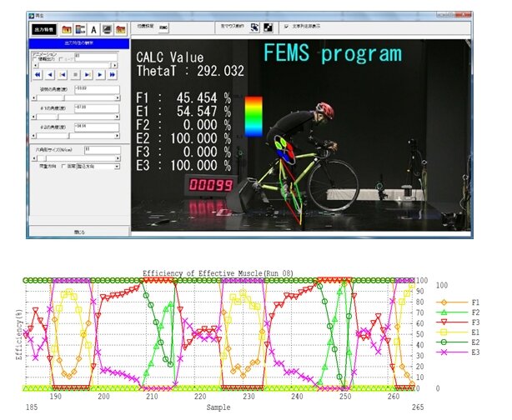Click the first folder icon in toolbar
This screenshot has width=512, height=420.
pyautogui.click(x=67, y=29)
